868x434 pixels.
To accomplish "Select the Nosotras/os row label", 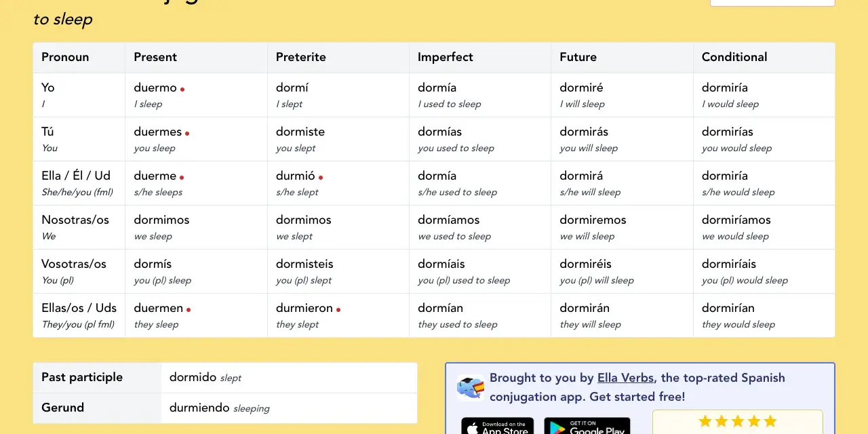I will [x=75, y=220].
